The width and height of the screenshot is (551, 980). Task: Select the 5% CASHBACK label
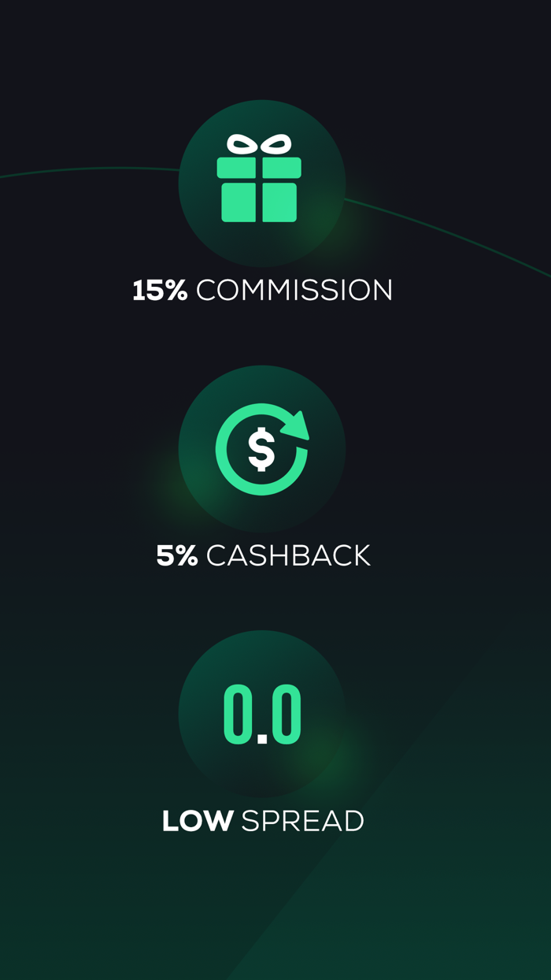click(263, 556)
